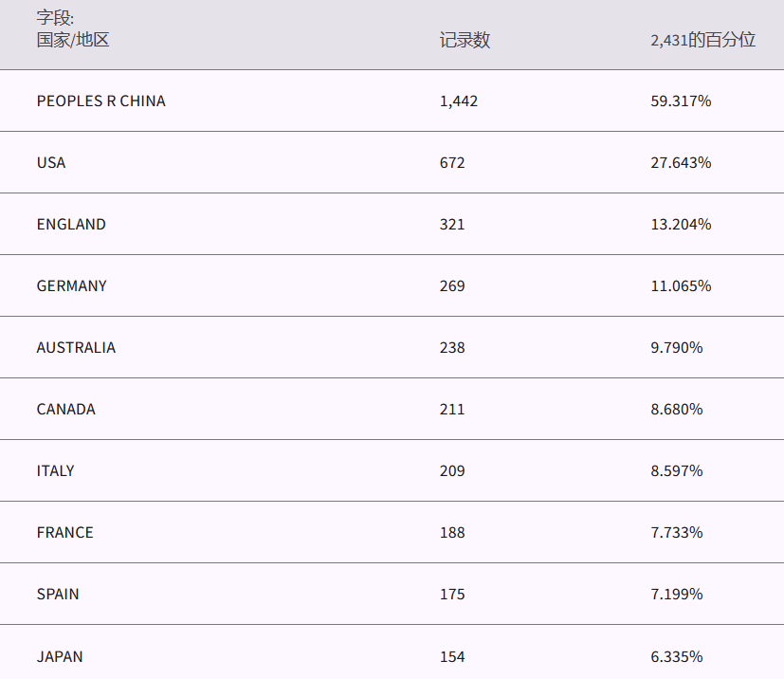Select the 6.335% percentage cell

677,656
